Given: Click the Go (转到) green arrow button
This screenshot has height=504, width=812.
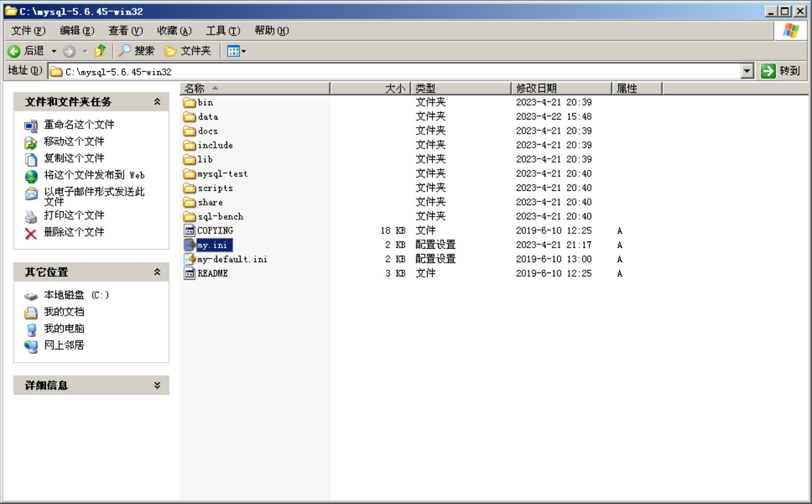Looking at the screenshot, I should pos(768,71).
